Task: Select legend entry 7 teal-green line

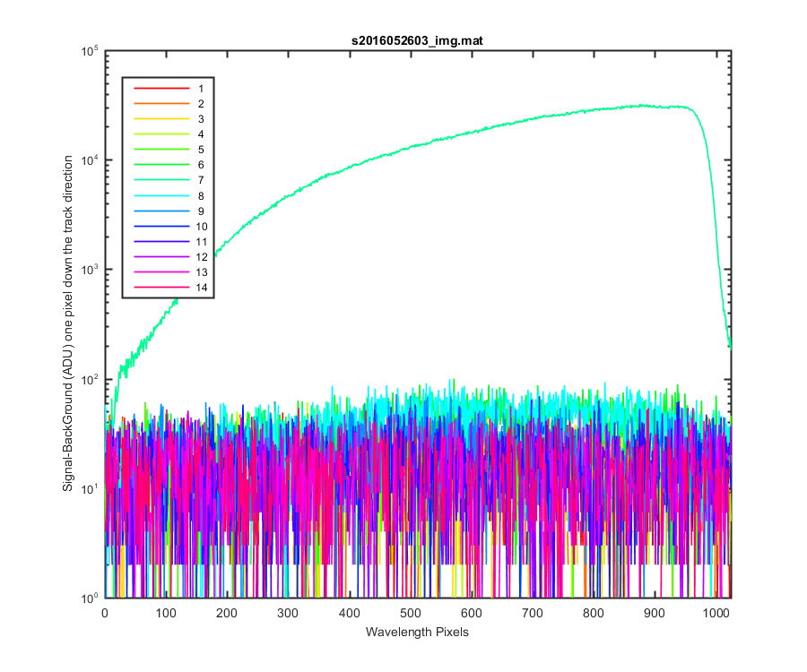Action: point(161,180)
